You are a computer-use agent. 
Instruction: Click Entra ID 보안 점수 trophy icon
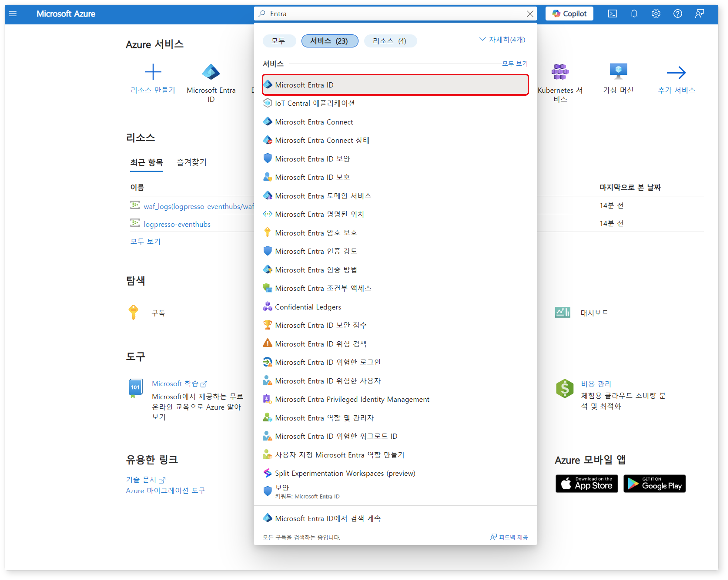pyautogui.click(x=267, y=325)
